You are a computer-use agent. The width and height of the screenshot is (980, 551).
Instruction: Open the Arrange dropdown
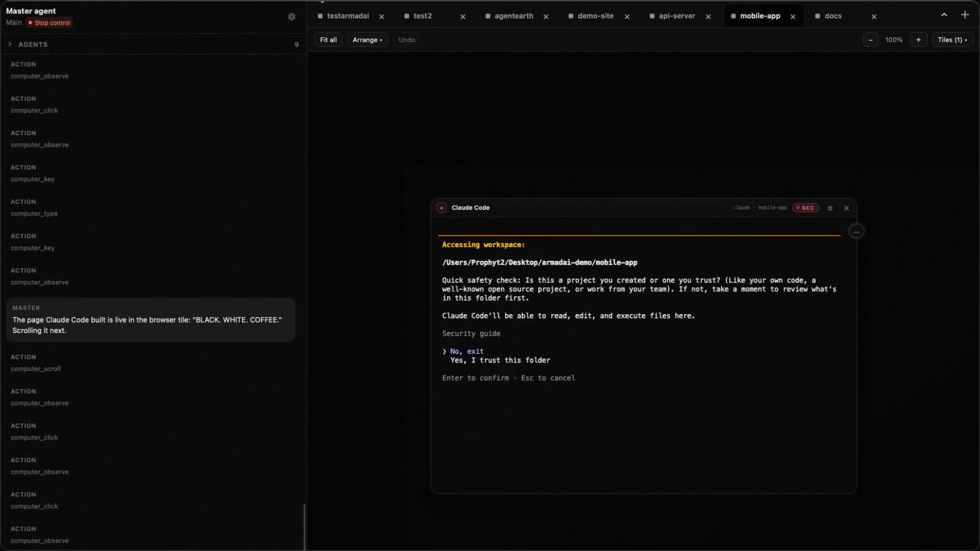367,40
